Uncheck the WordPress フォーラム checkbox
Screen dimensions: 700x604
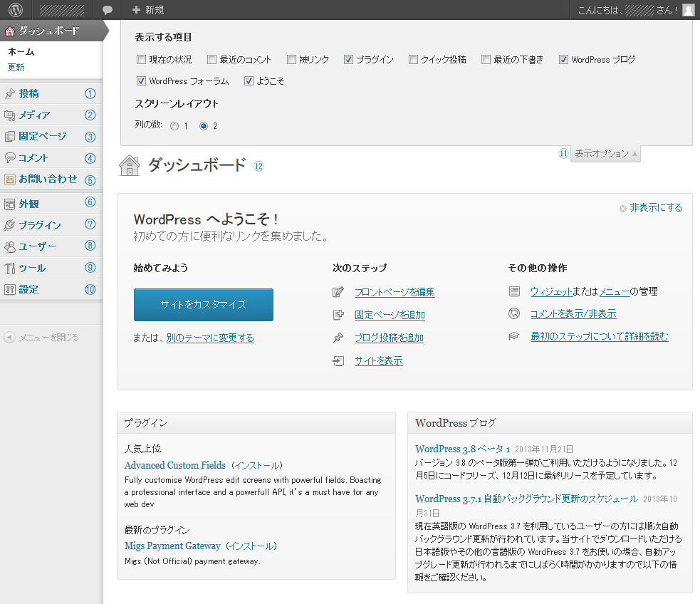coord(141,80)
